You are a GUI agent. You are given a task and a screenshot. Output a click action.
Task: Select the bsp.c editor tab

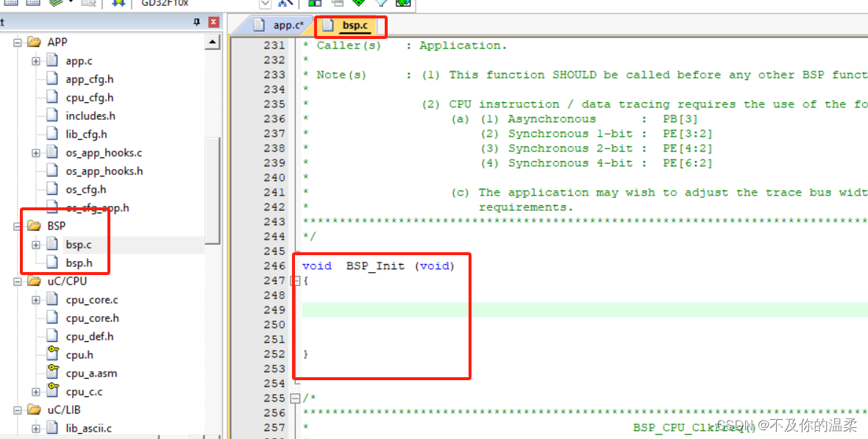click(349, 26)
